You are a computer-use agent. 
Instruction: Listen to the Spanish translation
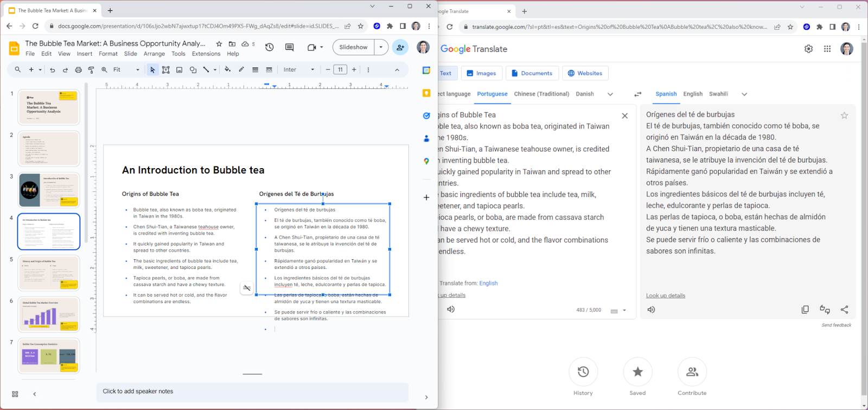coord(652,310)
